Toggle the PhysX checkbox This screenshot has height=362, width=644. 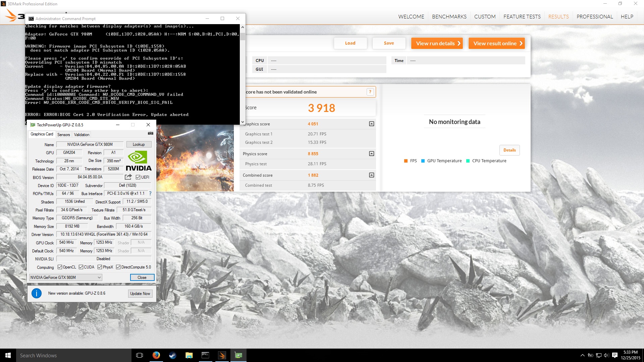pos(100,267)
